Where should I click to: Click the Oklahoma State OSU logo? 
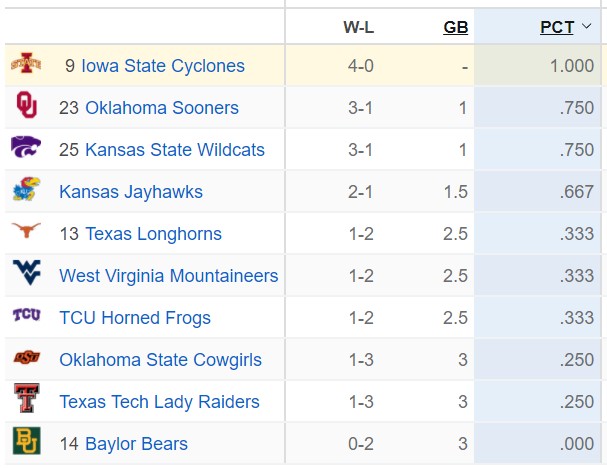[x=27, y=357]
